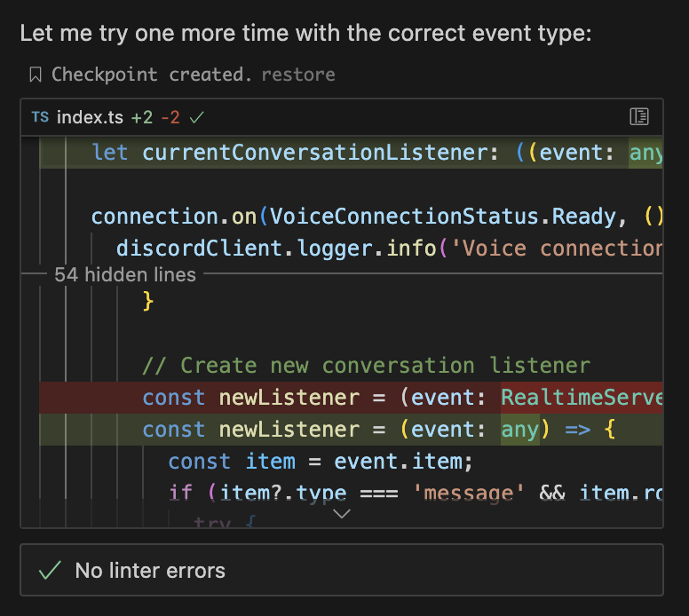Click the '// Create new conversation listener' comment
The height and width of the screenshot is (616, 689).
point(367,366)
